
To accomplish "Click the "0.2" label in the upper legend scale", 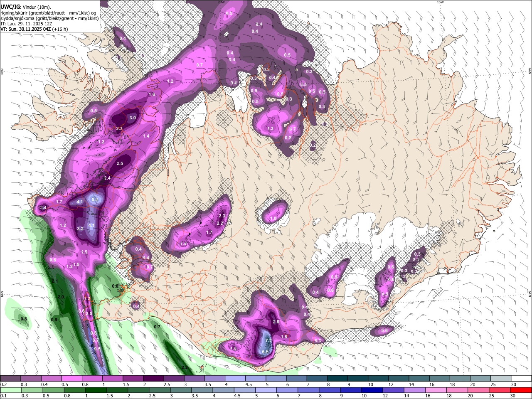I will pos(3,384).
